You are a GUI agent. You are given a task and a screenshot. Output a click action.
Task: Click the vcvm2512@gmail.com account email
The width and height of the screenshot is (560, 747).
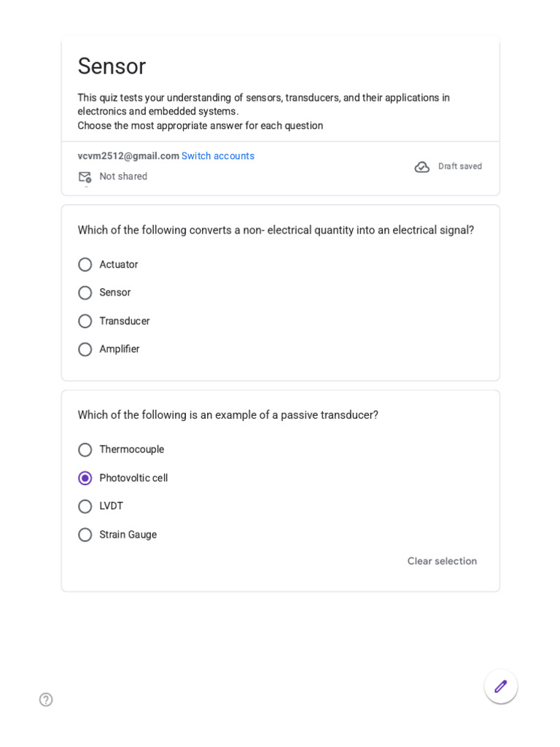click(128, 156)
